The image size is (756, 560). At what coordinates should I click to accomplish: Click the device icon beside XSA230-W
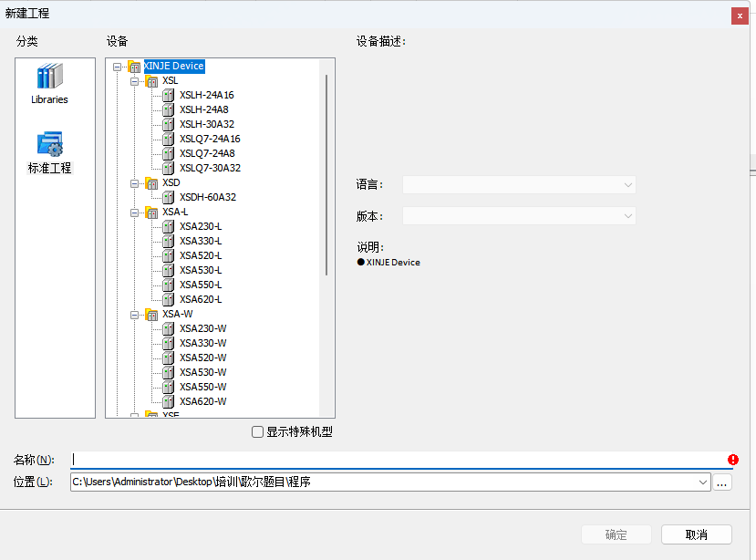(x=169, y=329)
